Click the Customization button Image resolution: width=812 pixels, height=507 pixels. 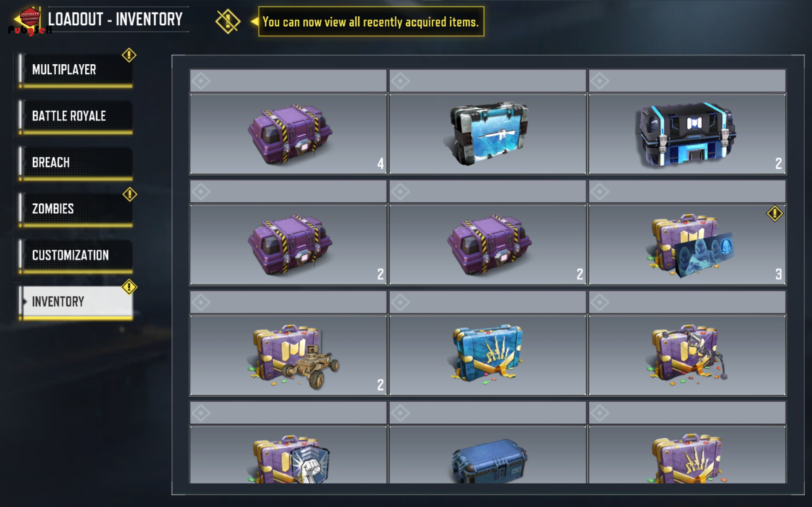[76, 255]
